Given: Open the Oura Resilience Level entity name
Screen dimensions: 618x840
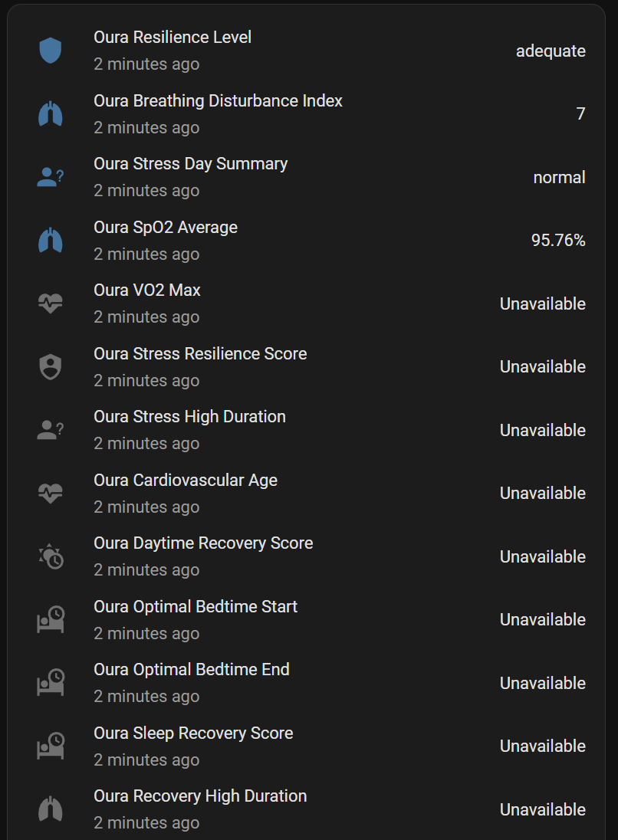Looking at the screenshot, I should click(x=173, y=38).
